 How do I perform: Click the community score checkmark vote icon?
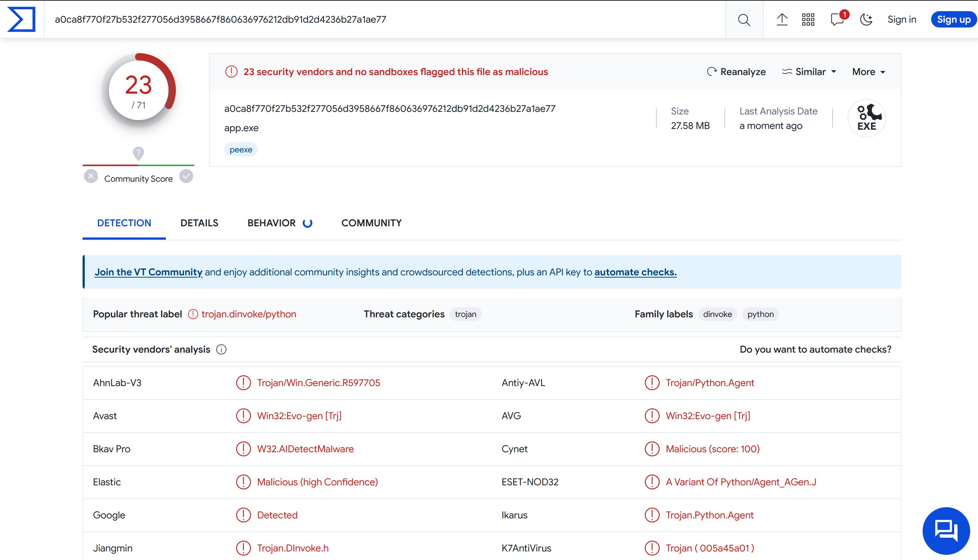click(x=186, y=177)
